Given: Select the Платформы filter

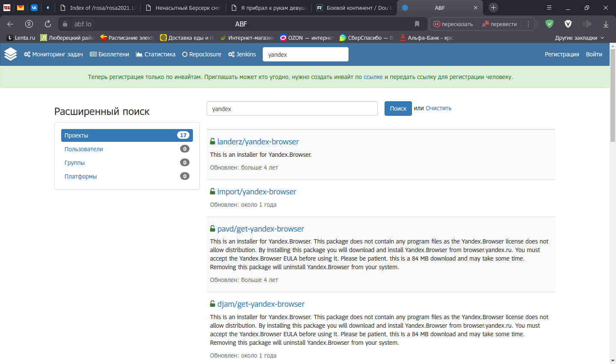Looking at the screenshot, I should tap(127, 176).
